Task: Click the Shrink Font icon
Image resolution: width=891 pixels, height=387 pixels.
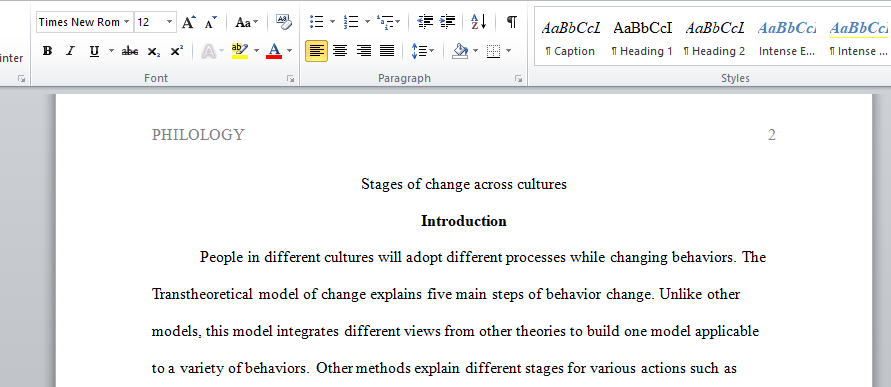Action: 211,22
